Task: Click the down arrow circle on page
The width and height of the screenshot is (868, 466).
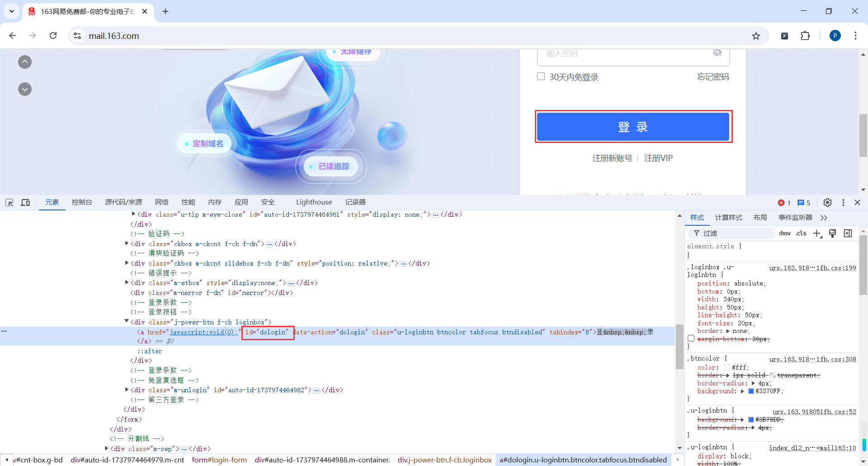Action: click(x=25, y=89)
